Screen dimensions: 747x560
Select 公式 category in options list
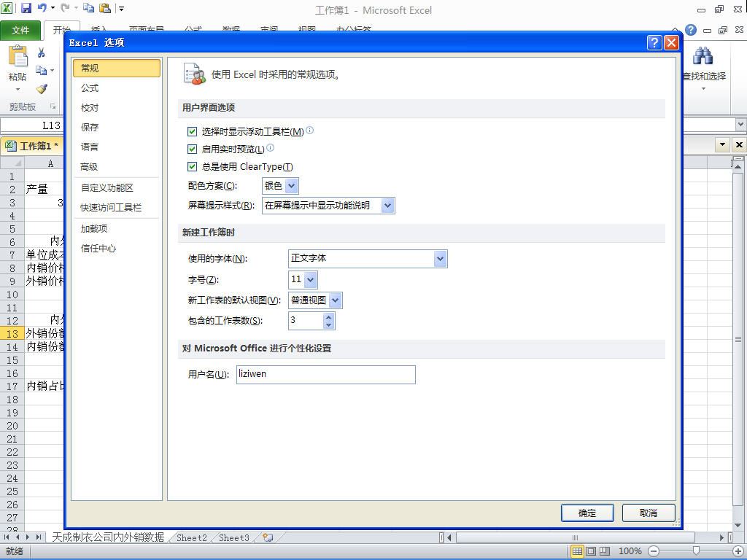click(117, 88)
